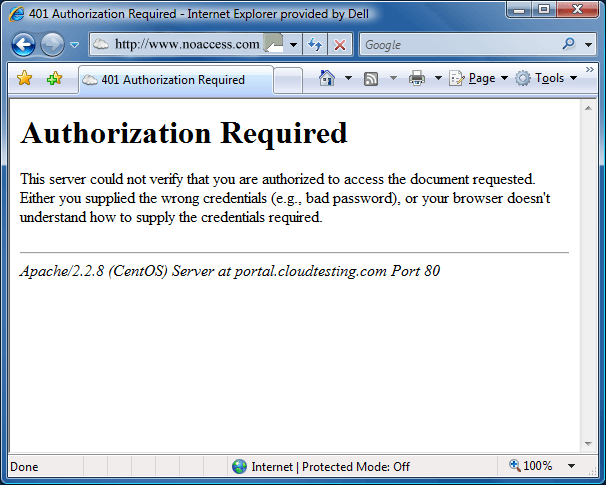The height and width of the screenshot is (485, 606).
Task: Open the Favorites Center star icon
Action: pyautogui.click(x=24, y=78)
